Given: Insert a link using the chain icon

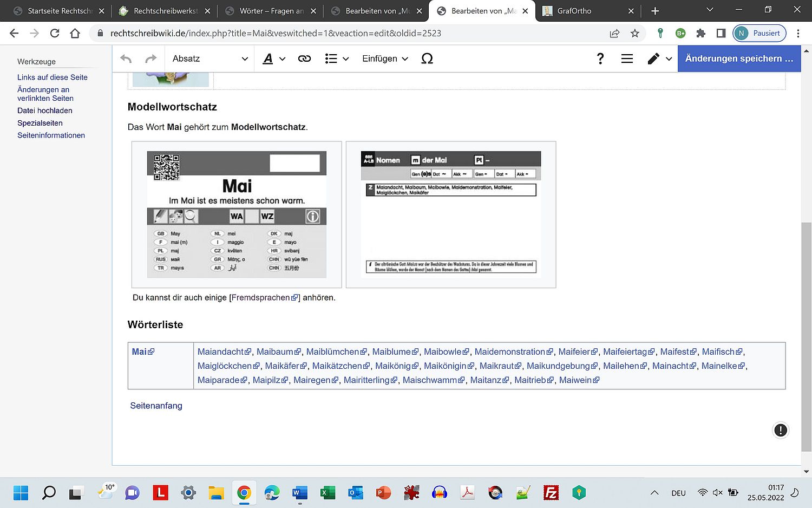Looking at the screenshot, I should 304,58.
